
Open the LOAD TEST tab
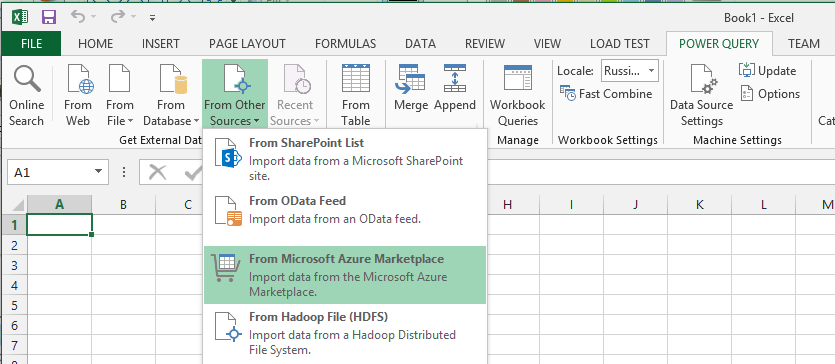click(x=619, y=44)
